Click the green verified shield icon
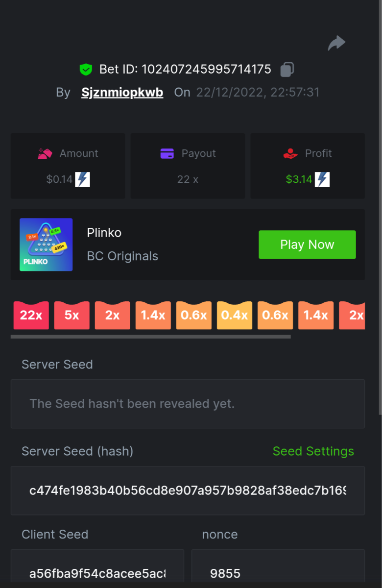This screenshot has width=382, height=588. coord(86,70)
